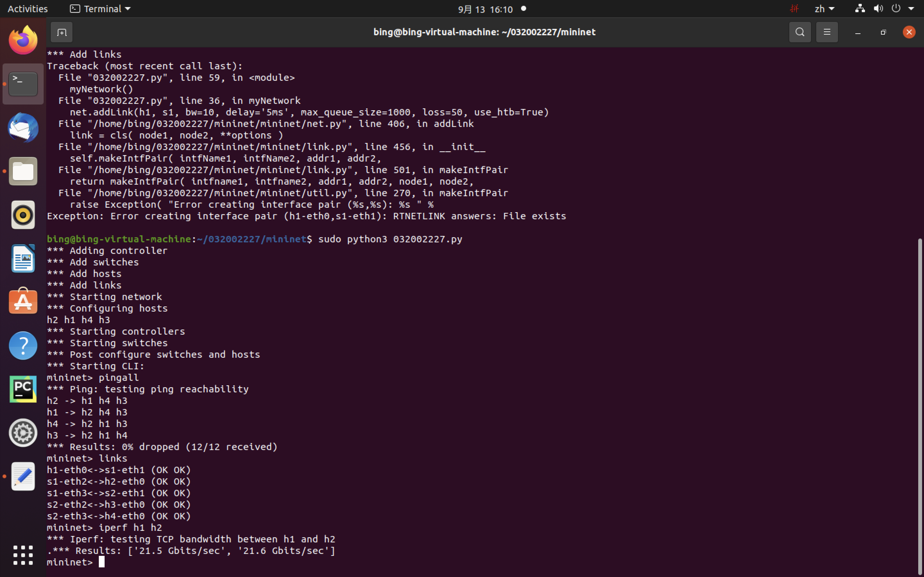
Task: Open the terminal search icon
Action: (x=800, y=32)
